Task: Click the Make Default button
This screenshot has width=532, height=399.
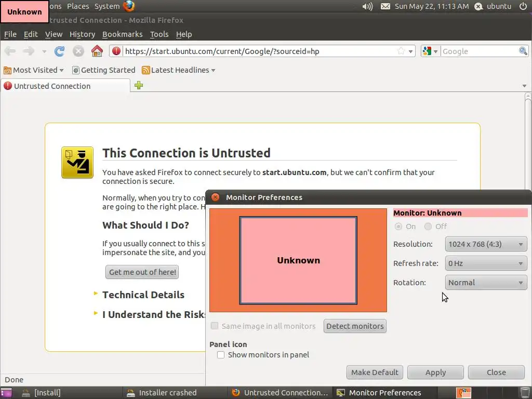Action: point(375,372)
